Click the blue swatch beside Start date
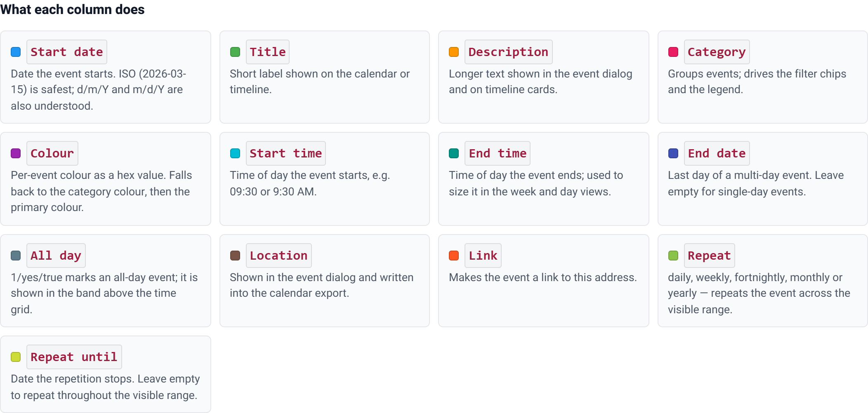The width and height of the screenshot is (868, 413). coord(16,52)
